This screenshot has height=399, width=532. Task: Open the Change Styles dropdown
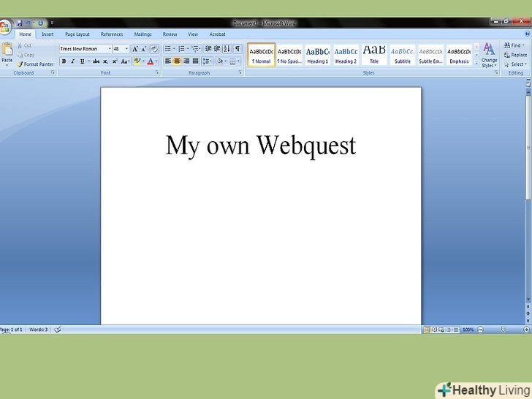click(489, 55)
